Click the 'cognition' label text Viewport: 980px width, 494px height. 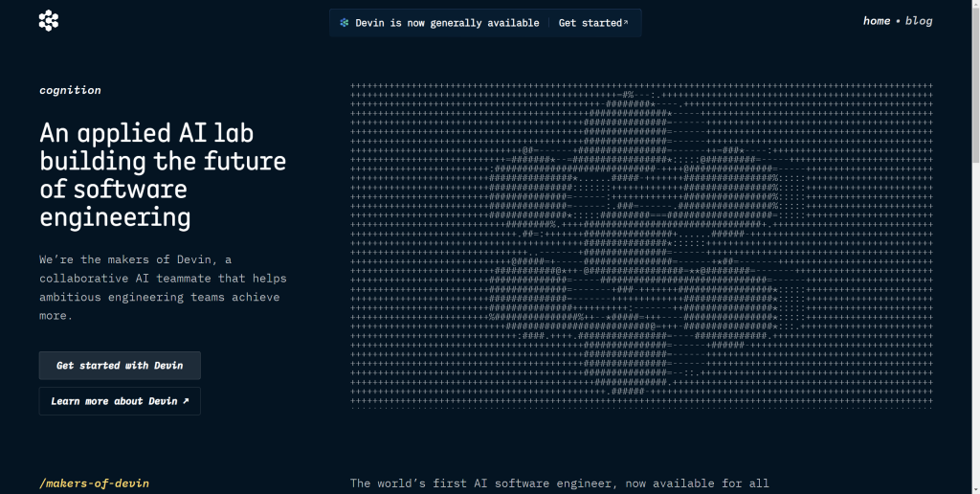(70, 90)
